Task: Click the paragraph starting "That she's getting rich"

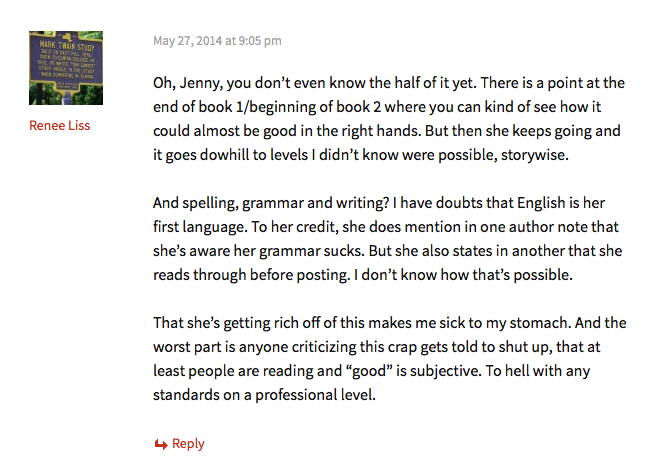Action: tap(389, 357)
